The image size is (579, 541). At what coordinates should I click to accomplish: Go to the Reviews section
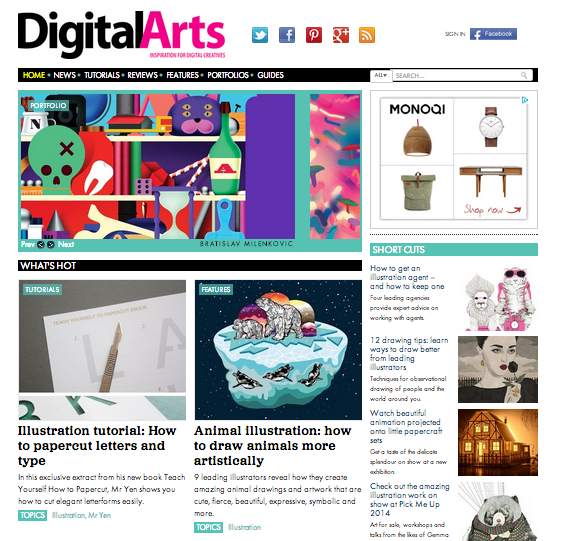click(x=143, y=75)
